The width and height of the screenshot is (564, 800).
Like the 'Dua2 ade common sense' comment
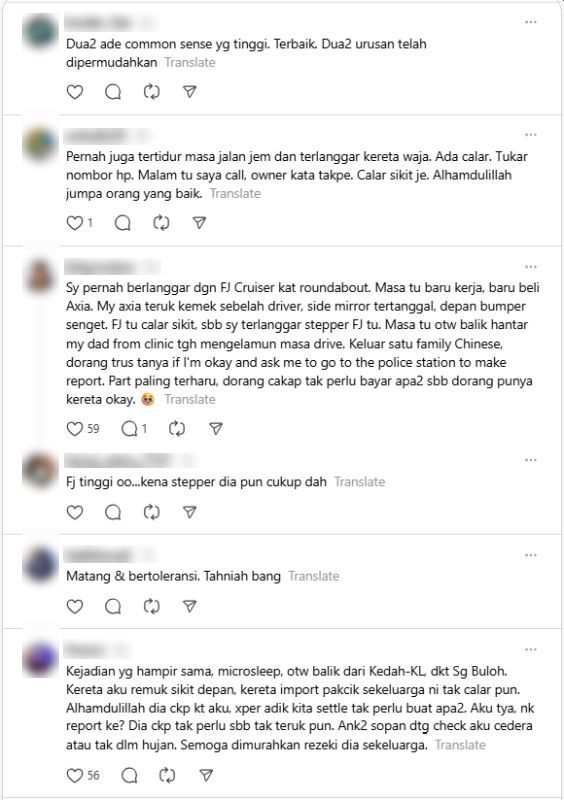[x=75, y=92]
